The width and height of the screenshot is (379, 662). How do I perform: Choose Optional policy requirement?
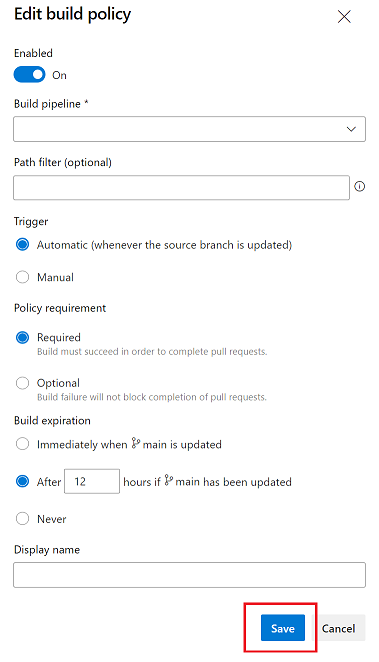(x=22, y=383)
